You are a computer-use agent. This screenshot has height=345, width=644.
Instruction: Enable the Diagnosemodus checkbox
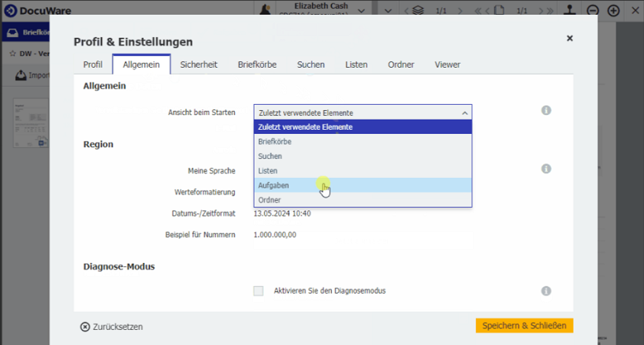pyautogui.click(x=259, y=291)
